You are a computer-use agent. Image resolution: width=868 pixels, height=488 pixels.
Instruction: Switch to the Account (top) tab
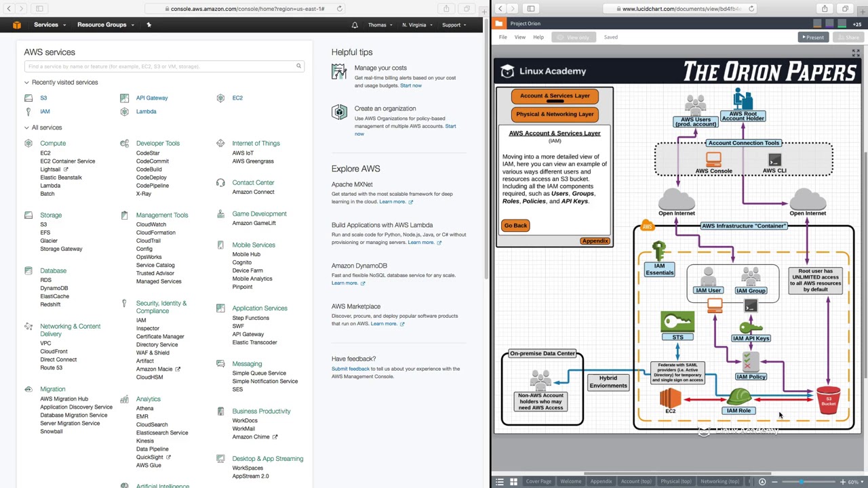coord(636,482)
